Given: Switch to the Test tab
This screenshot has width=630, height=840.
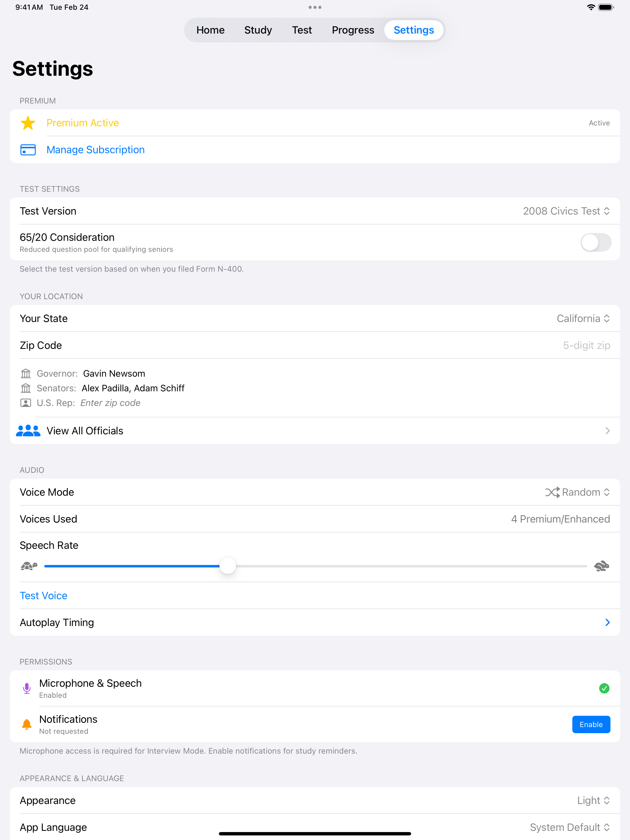Looking at the screenshot, I should coord(302,30).
